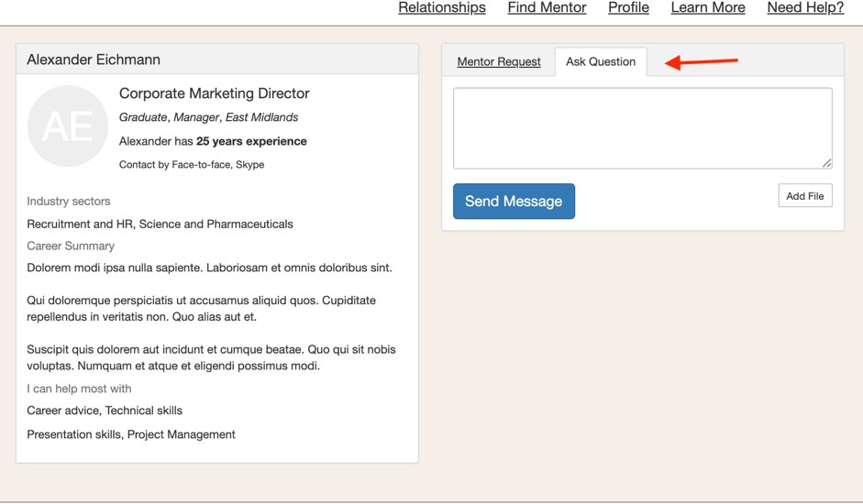Image resolution: width=863 pixels, height=504 pixels.
Task: Select the Learn More navigation link
Action: (707, 8)
